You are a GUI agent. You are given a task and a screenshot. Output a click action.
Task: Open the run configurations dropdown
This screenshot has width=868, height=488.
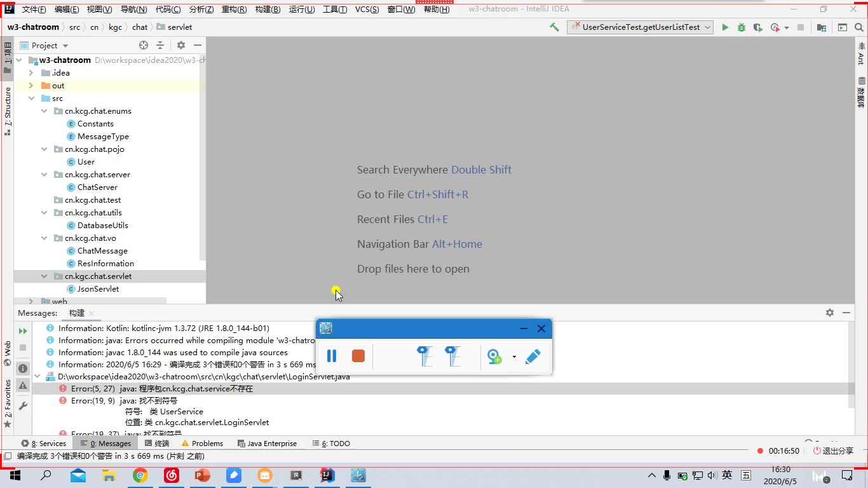click(x=709, y=27)
